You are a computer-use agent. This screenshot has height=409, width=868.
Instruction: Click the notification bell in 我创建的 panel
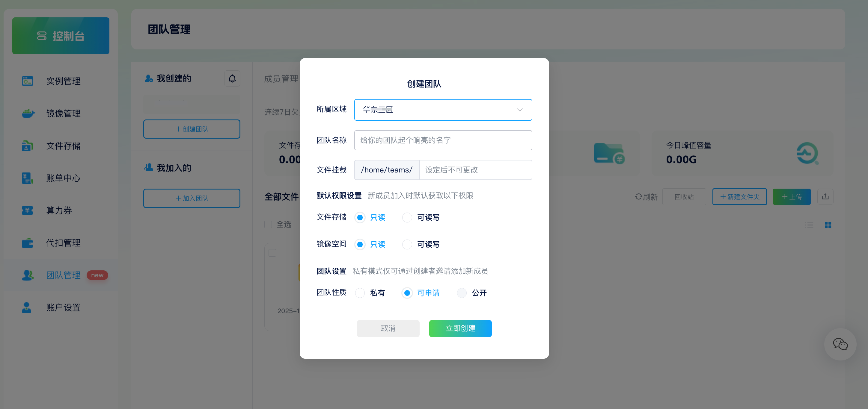coord(232,78)
